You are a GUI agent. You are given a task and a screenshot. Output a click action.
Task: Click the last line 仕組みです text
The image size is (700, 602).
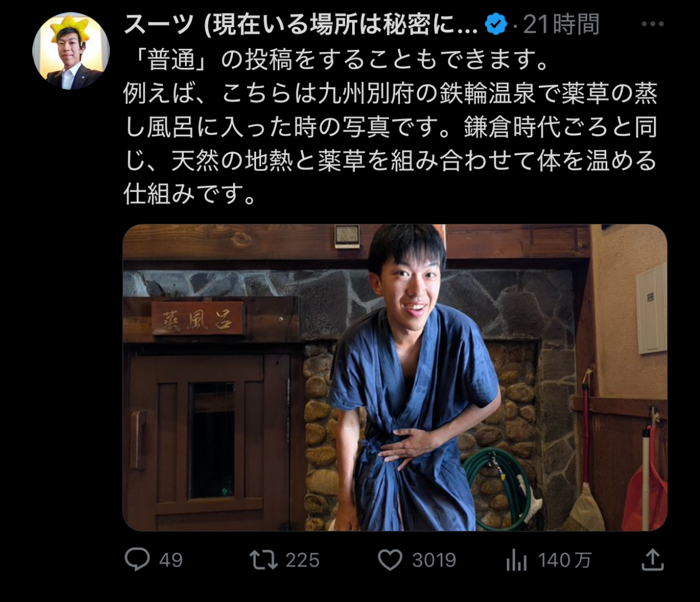click(191, 194)
